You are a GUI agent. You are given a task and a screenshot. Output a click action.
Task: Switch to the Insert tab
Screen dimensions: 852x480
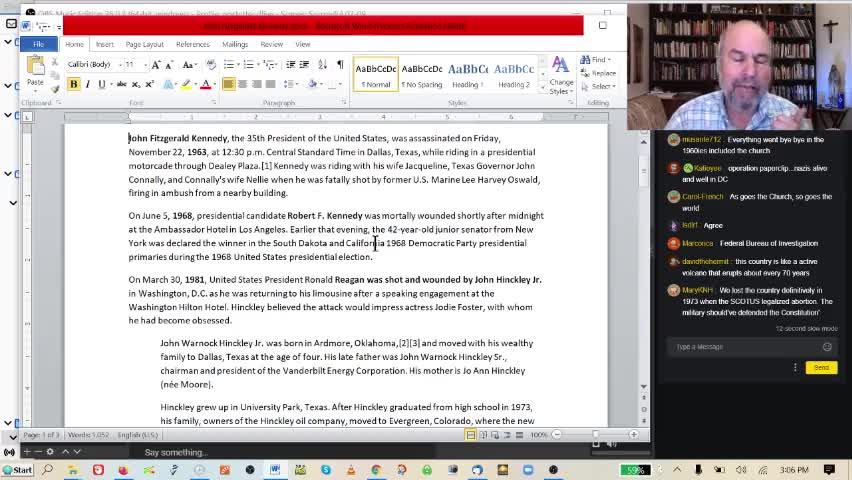pos(105,44)
